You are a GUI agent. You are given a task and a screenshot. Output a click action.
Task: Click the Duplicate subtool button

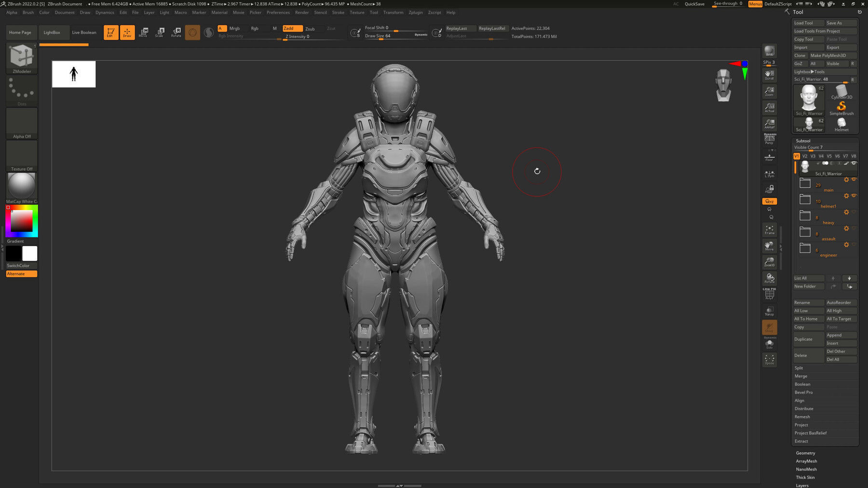click(809, 339)
